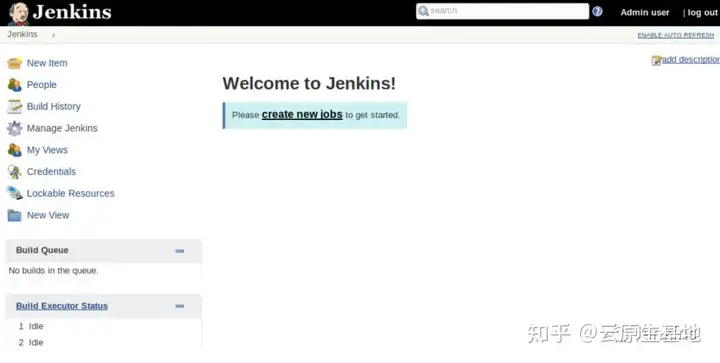Click the add description notepad icon
Image resolution: width=720 pixels, height=363 pixels.
point(656,60)
